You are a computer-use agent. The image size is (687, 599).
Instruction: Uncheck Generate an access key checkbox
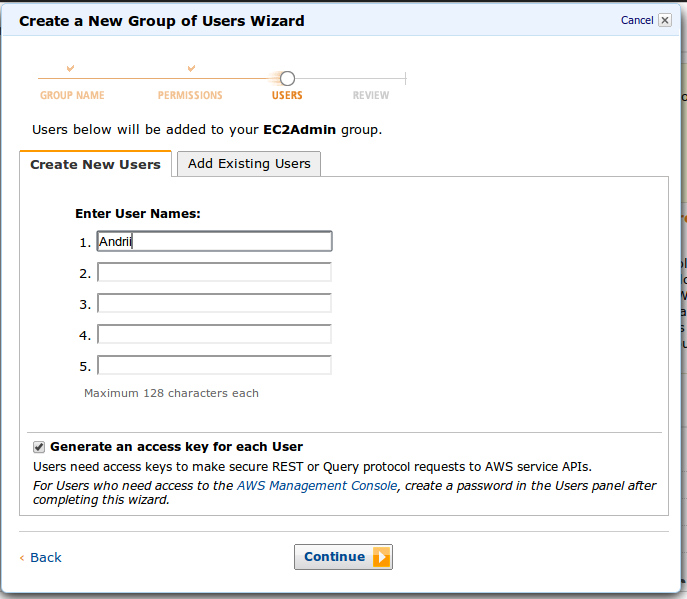(x=39, y=447)
